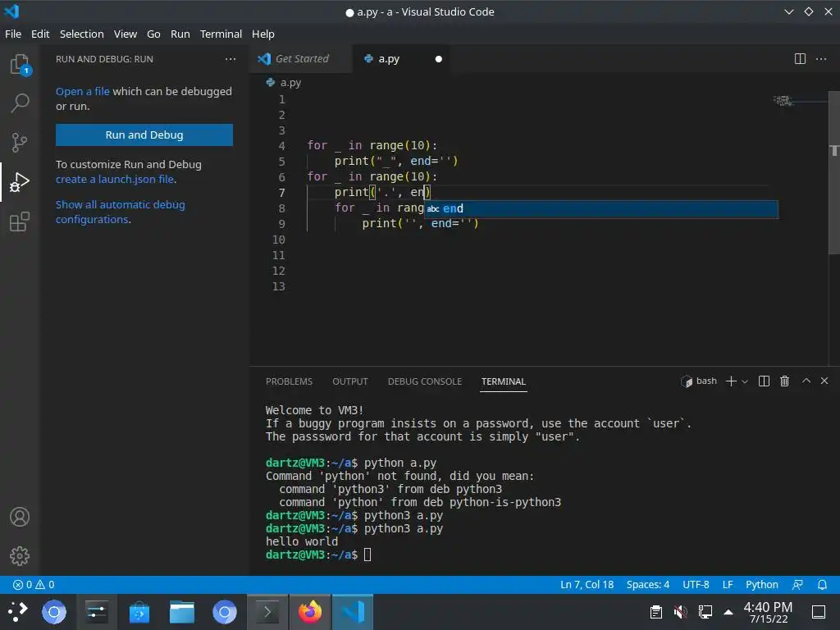Click the show desktop icon on taskbar
The height and width of the screenshot is (630, 840).
[x=818, y=612]
